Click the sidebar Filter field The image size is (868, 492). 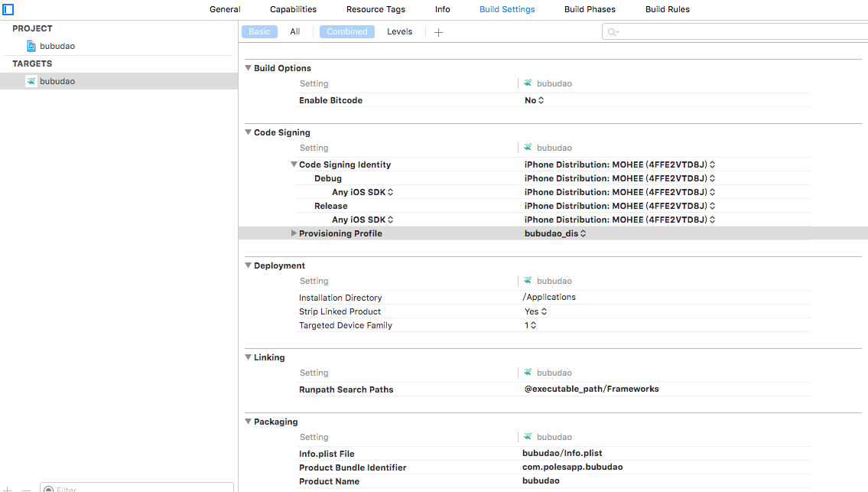(x=137, y=488)
